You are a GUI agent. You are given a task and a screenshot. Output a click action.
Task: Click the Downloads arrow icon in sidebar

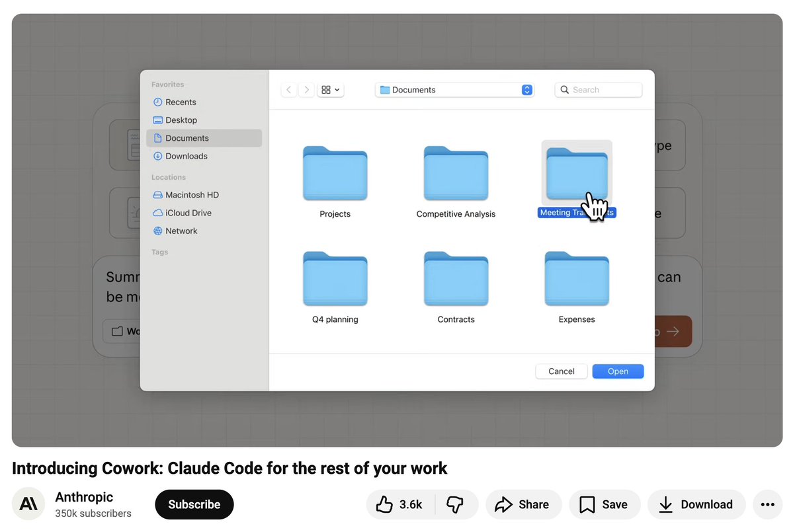coord(158,156)
